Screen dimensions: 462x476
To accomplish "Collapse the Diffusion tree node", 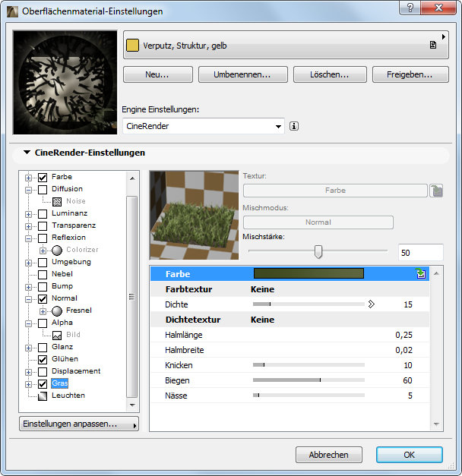I will pos(28,190).
